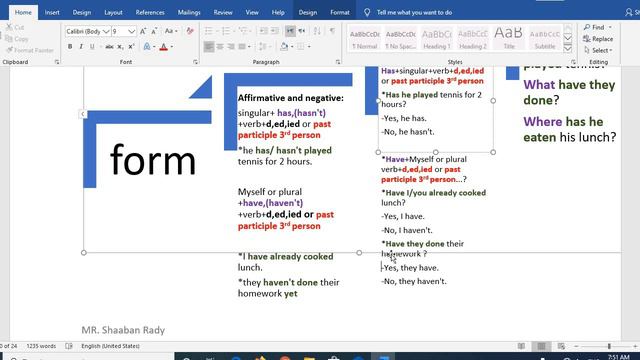Apply the Normal style

[364, 39]
